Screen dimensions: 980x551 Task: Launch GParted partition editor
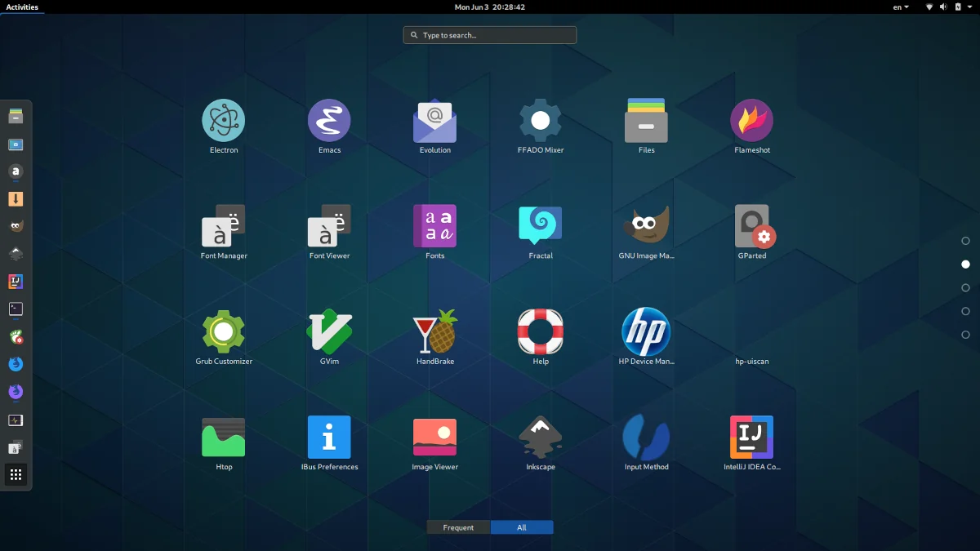(x=751, y=226)
